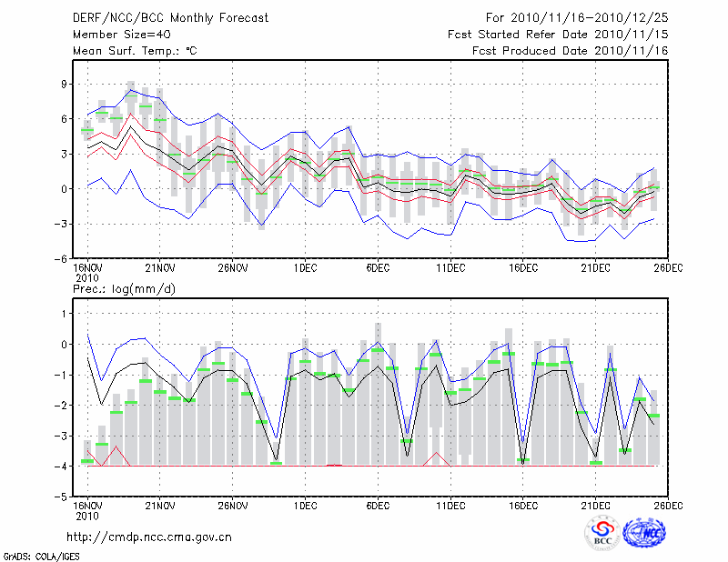
Task: Click the Fcst Started Refer Date text
Action: pyautogui.click(x=558, y=34)
